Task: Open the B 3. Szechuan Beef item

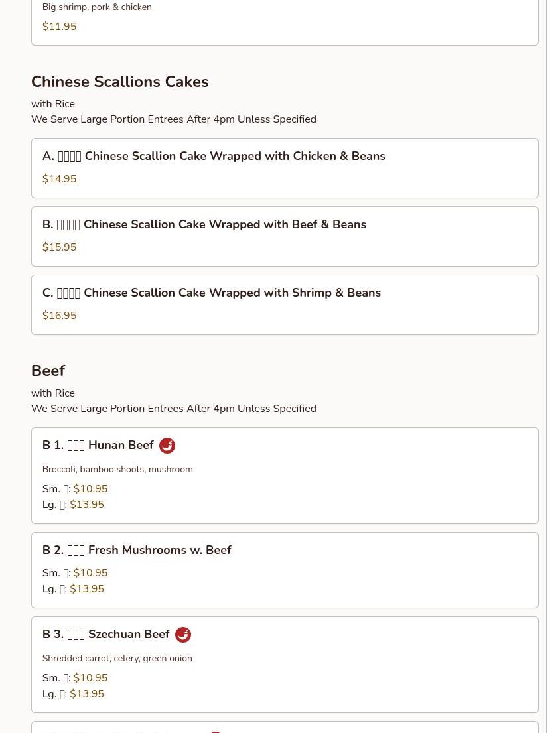Action: coord(285,665)
